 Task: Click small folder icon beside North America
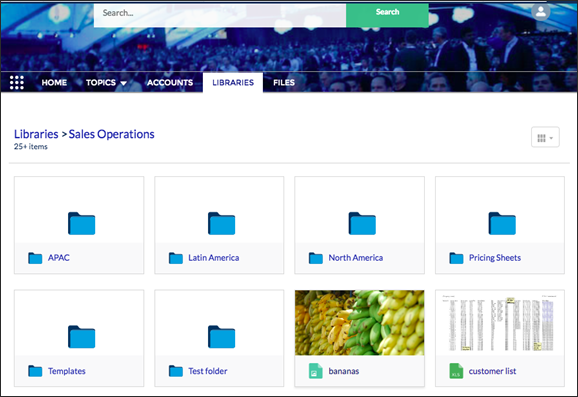(316, 258)
